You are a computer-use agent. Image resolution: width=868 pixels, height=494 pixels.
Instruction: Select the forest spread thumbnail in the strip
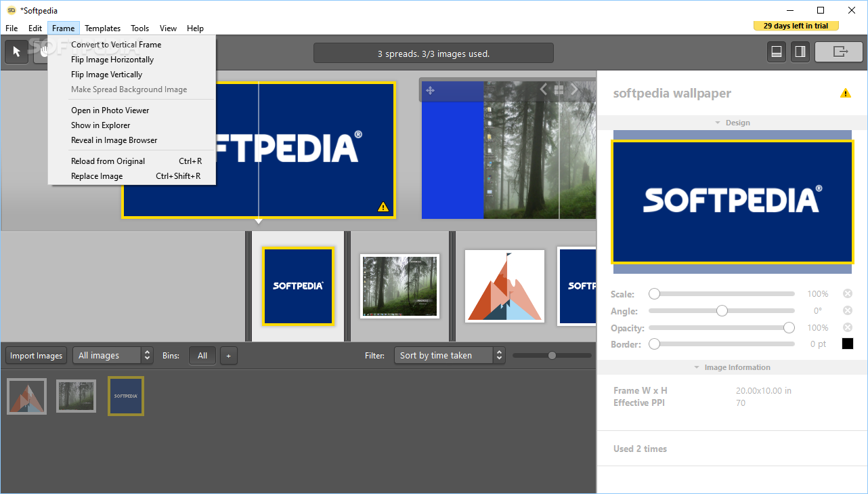(399, 286)
